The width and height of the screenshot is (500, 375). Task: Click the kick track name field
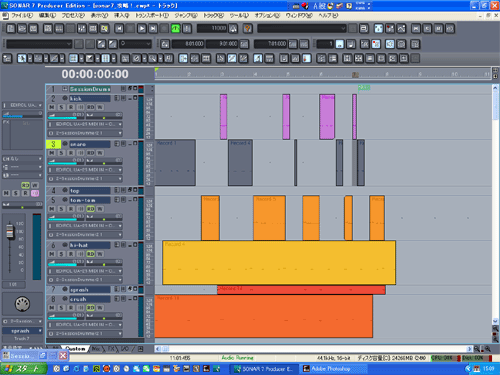(x=89, y=98)
